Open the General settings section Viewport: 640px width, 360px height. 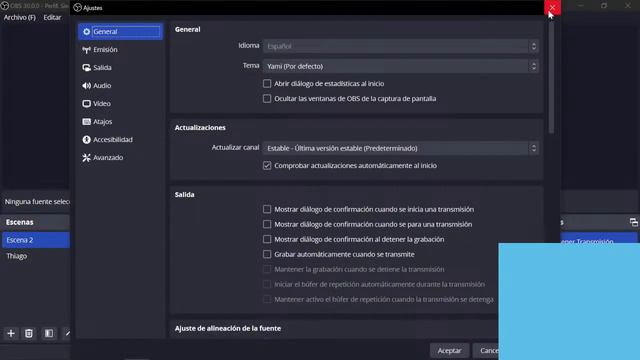coord(120,31)
